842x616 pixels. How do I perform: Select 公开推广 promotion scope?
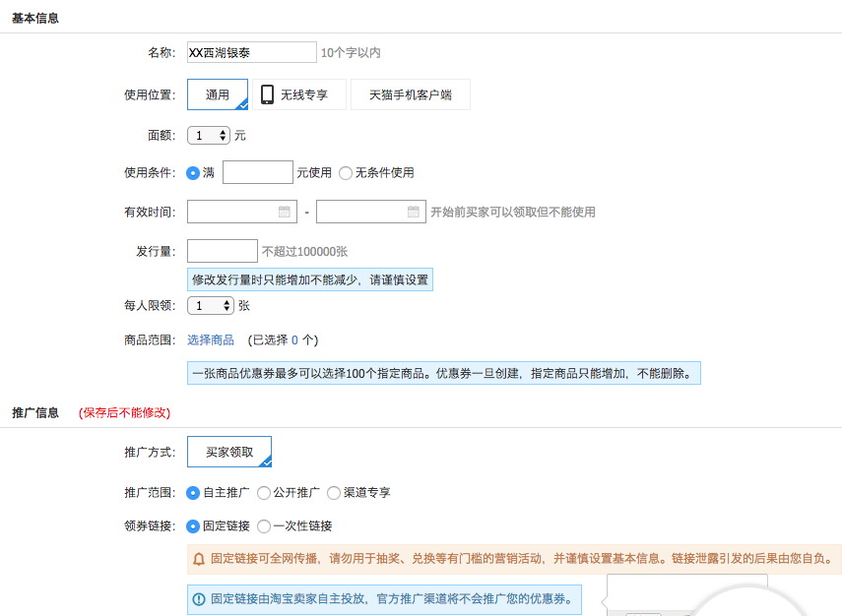tap(263, 492)
